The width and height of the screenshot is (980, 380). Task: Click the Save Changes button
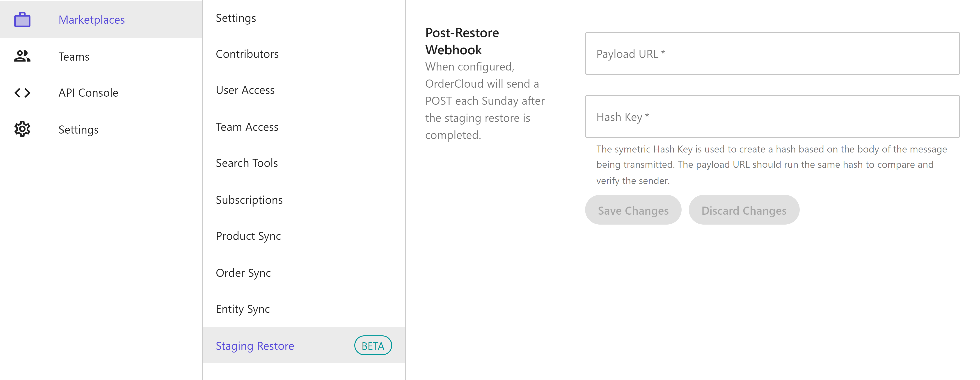tap(633, 210)
